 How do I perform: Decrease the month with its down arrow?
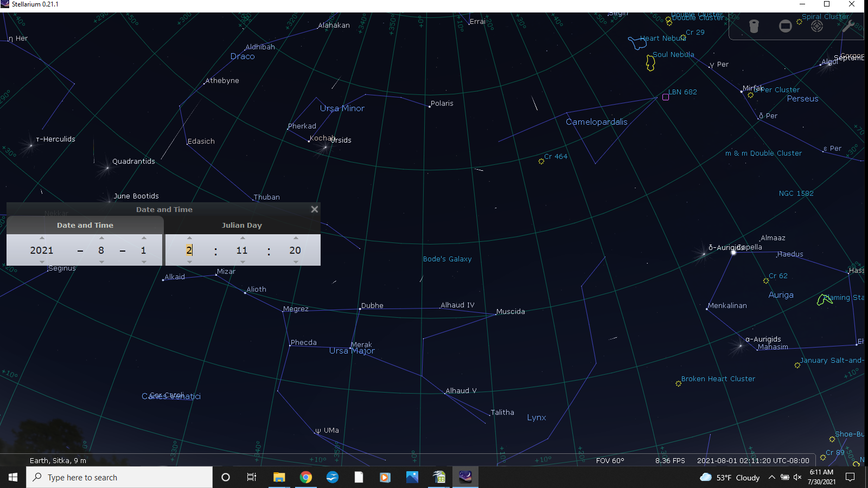tap(101, 262)
